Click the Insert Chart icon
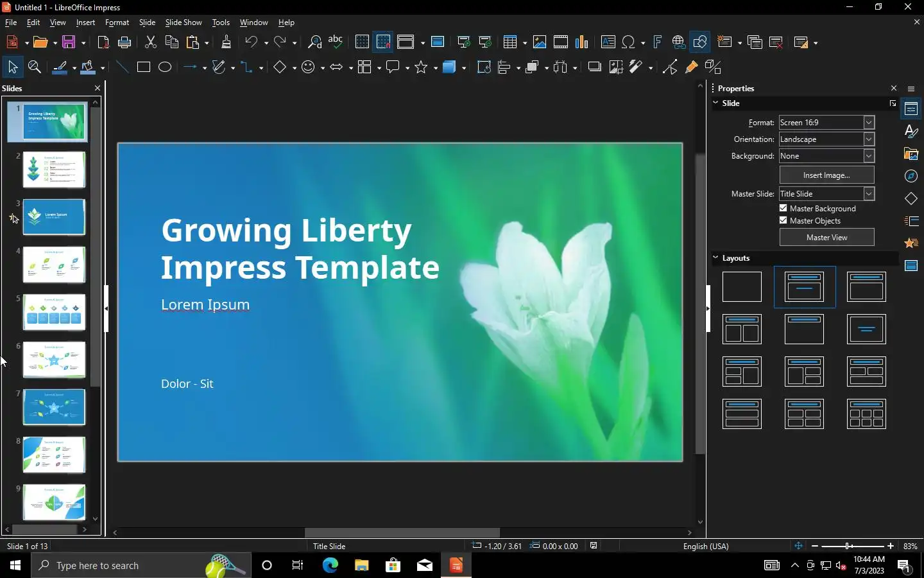 click(x=582, y=42)
